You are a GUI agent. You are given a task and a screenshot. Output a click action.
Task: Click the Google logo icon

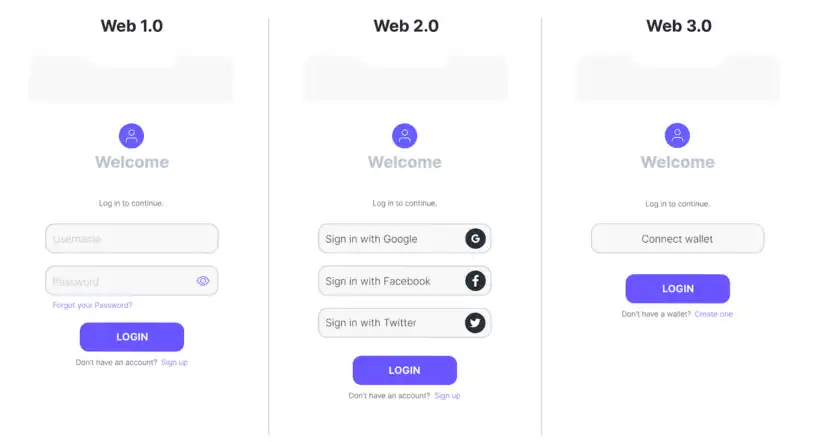click(475, 239)
